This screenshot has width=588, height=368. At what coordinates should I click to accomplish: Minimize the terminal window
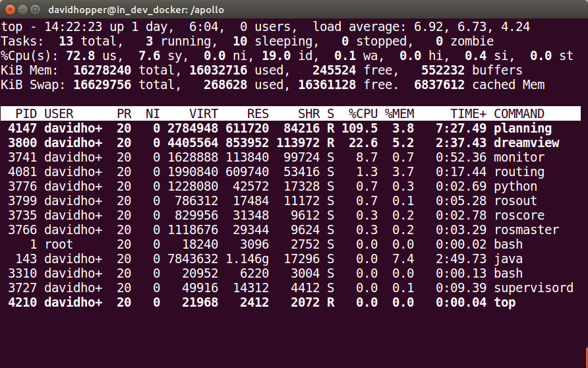tap(23, 9)
